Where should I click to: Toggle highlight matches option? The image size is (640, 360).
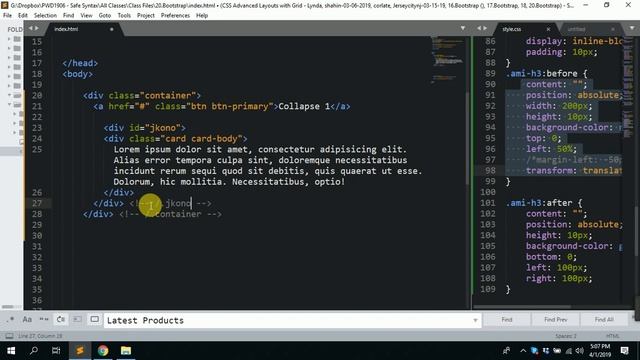point(94,320)
